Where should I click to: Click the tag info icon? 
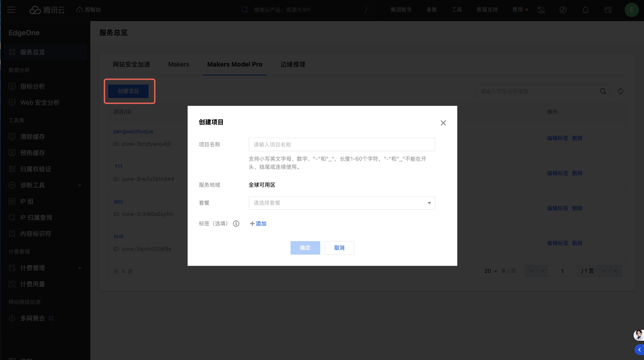[236, 224]
